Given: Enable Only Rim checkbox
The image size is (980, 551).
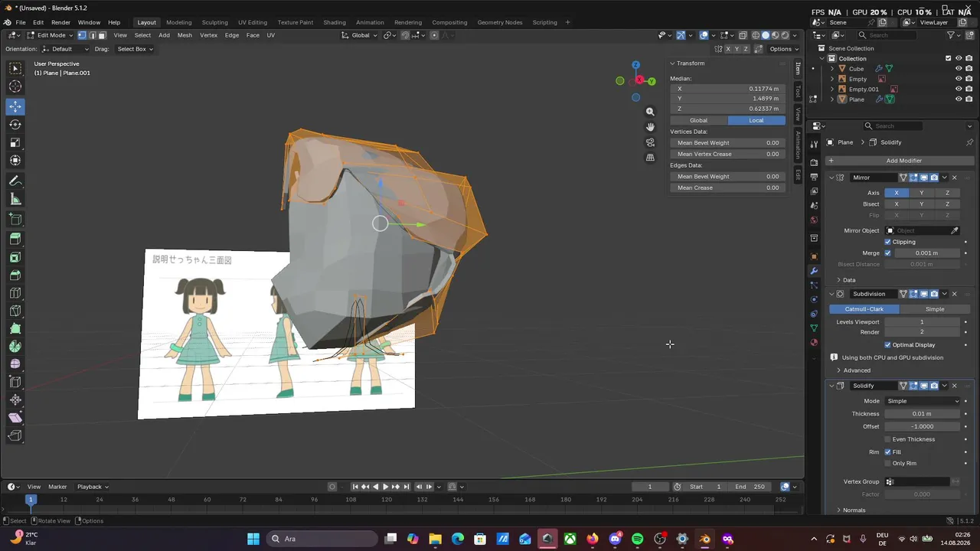Looking at the screenshot, I should [887, 463].
